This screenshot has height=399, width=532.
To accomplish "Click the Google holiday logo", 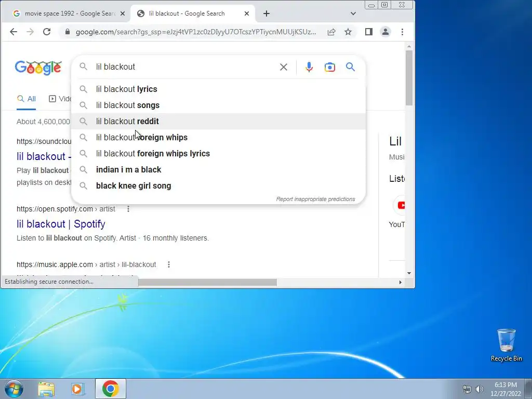I will 38,68.
